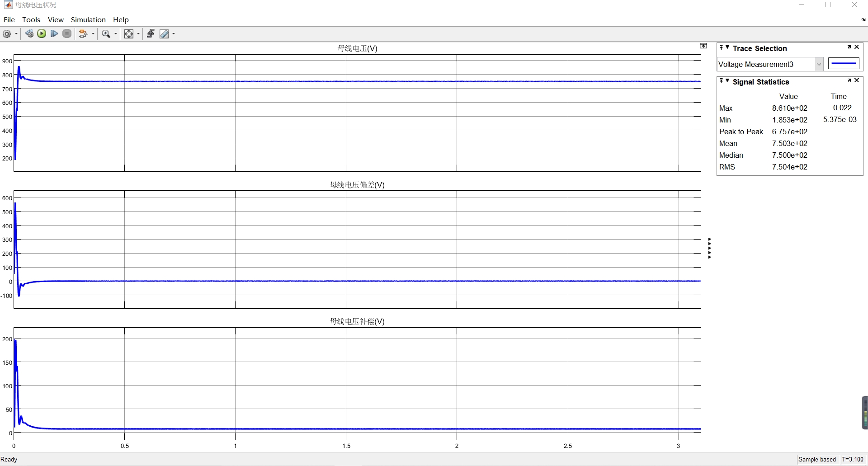The height and width of the screenshot is (466, 868).
Task: Click the Sample based status label
Action: coord(817,459)
